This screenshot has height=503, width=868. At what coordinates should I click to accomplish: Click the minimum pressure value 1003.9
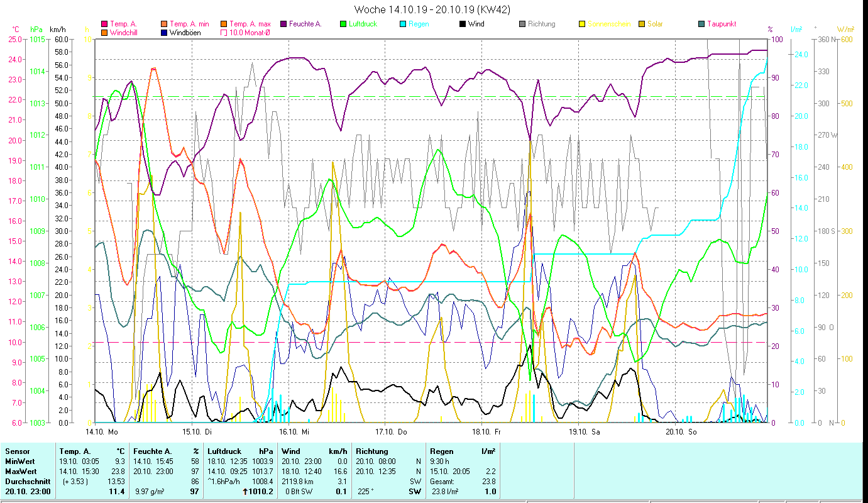tap(262, 461)
